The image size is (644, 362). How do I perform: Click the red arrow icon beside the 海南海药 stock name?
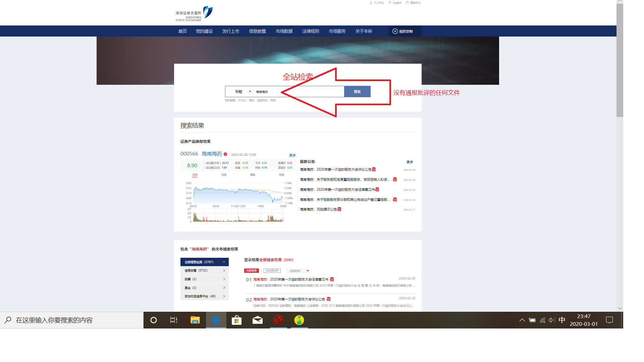click(x=225, y=154)
